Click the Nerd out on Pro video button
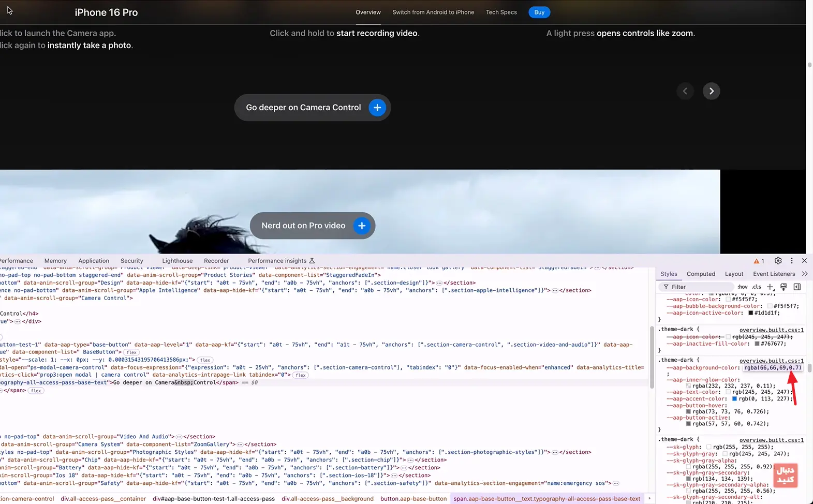This screenshot has width=813, height=504. click(313, 226)
